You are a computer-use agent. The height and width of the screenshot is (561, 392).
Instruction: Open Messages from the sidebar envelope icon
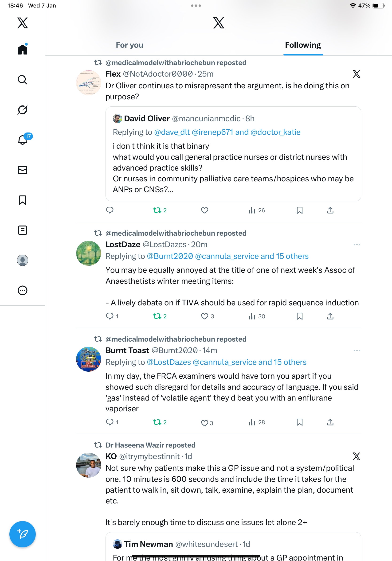tap(23, 170)
